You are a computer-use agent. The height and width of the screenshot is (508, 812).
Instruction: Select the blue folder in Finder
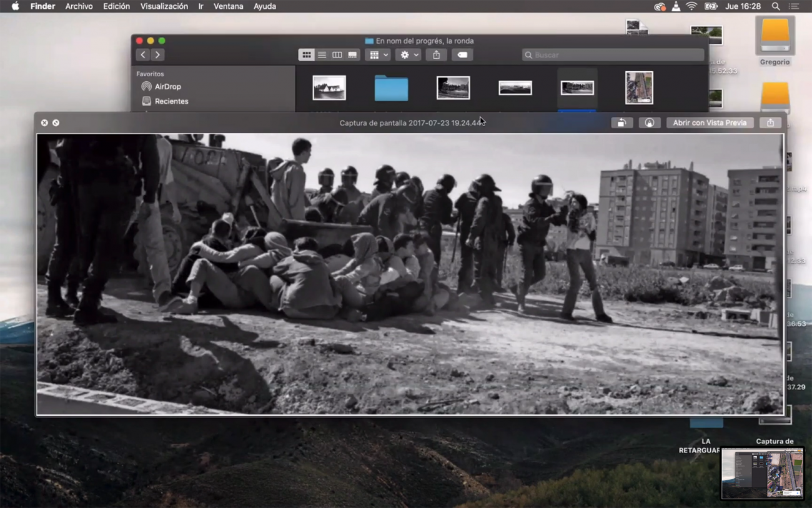click(x=391, y=88)
